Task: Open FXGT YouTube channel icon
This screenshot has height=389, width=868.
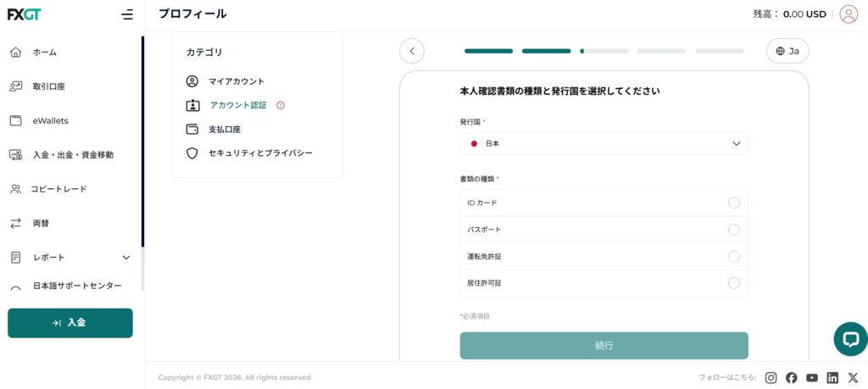Action: click(812, 378)
